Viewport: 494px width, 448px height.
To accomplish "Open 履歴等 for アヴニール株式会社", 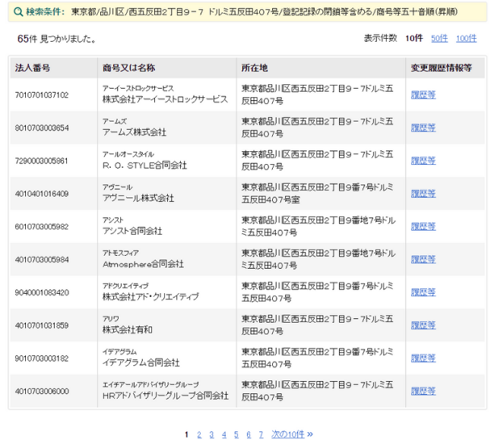I will [423, 194].
